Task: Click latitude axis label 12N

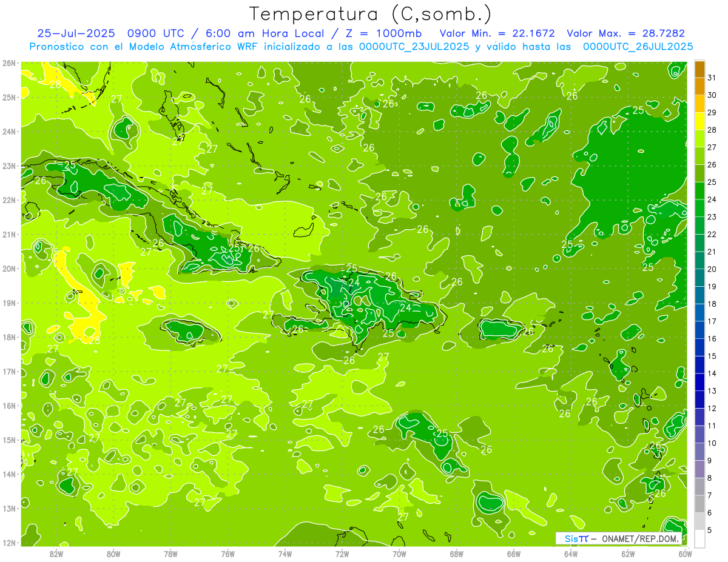Action: coord(8,543)
